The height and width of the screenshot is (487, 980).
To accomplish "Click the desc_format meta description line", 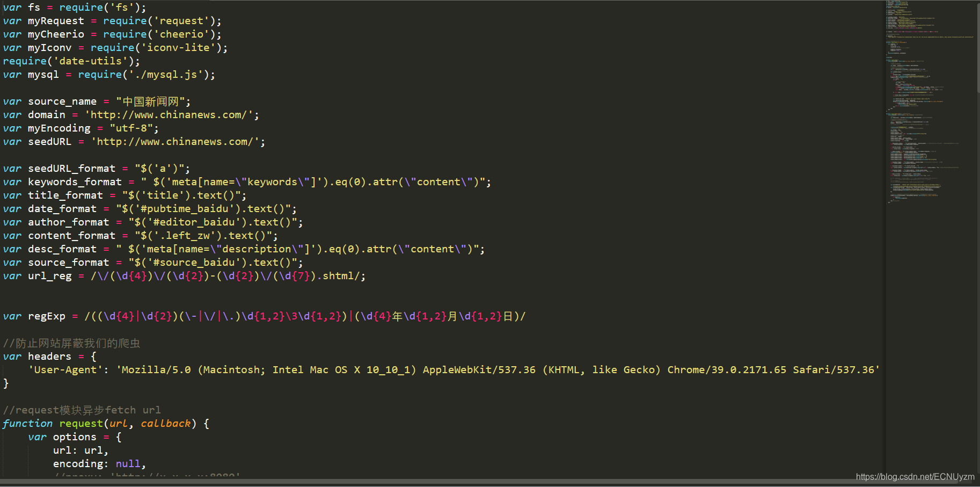I will [x=244, y=249].
